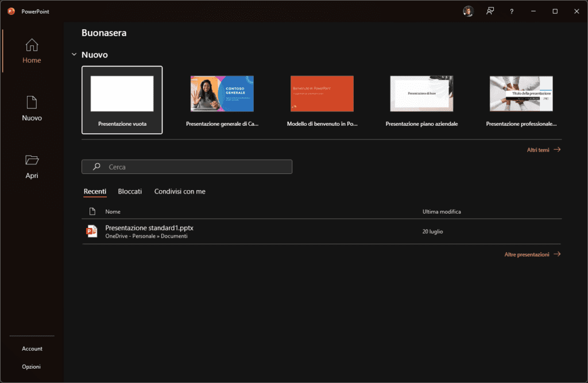Viewport: 588px width, 383px height.
Task: Open the Altri temi link
Action: [543, 150]
